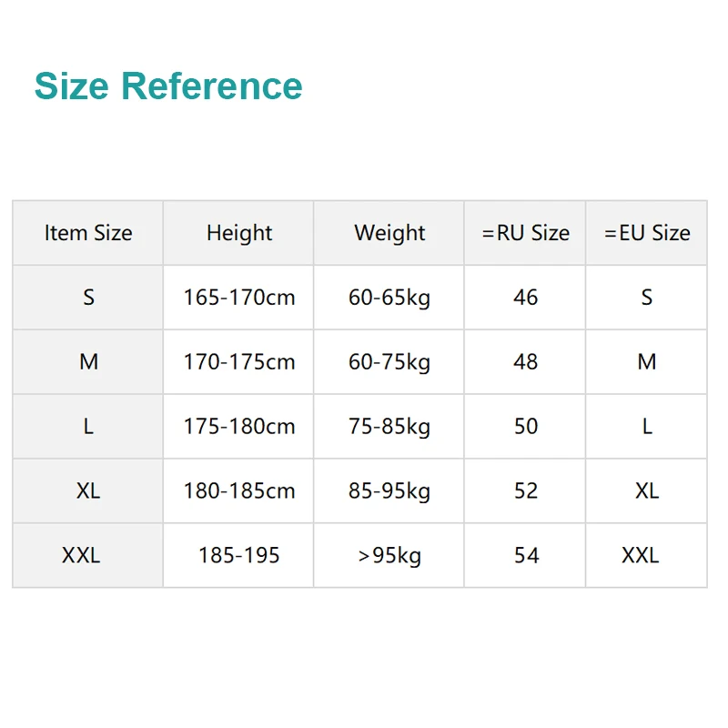Click the Weight column header

[389, 233]
